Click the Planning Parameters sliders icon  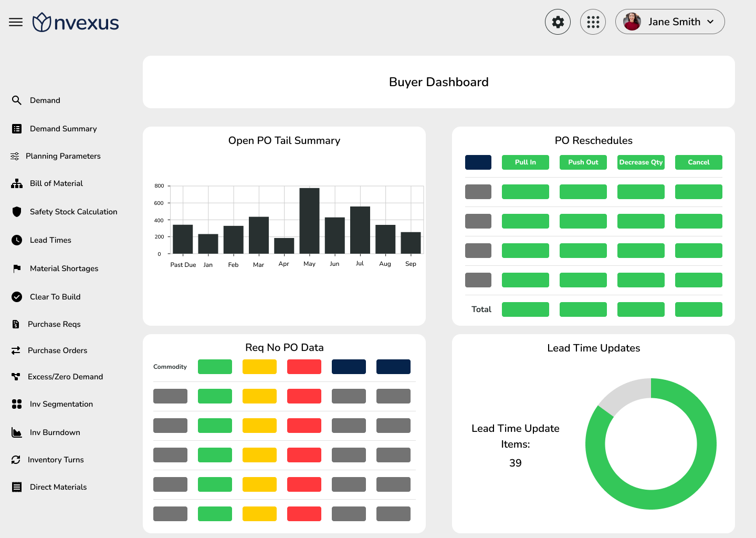(15, 156)
